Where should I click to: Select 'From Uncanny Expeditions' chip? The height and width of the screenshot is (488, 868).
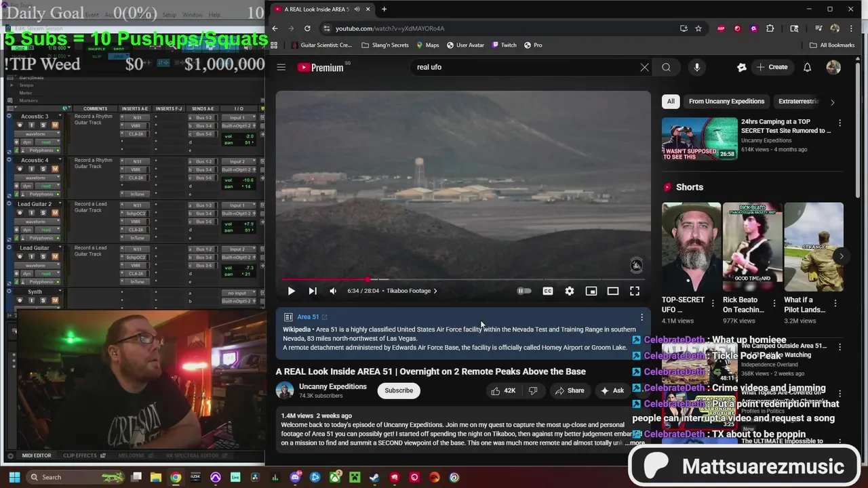726,101
